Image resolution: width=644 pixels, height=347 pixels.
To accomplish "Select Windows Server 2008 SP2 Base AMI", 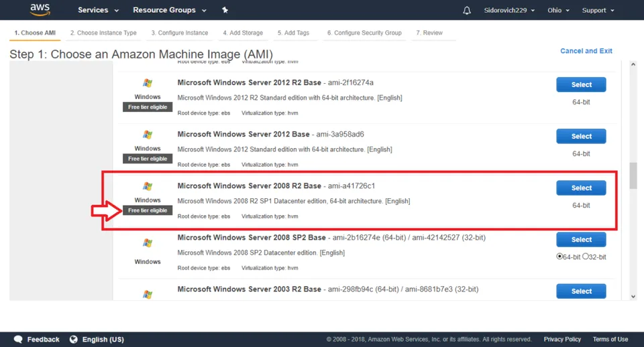I will tap(581, 240).
